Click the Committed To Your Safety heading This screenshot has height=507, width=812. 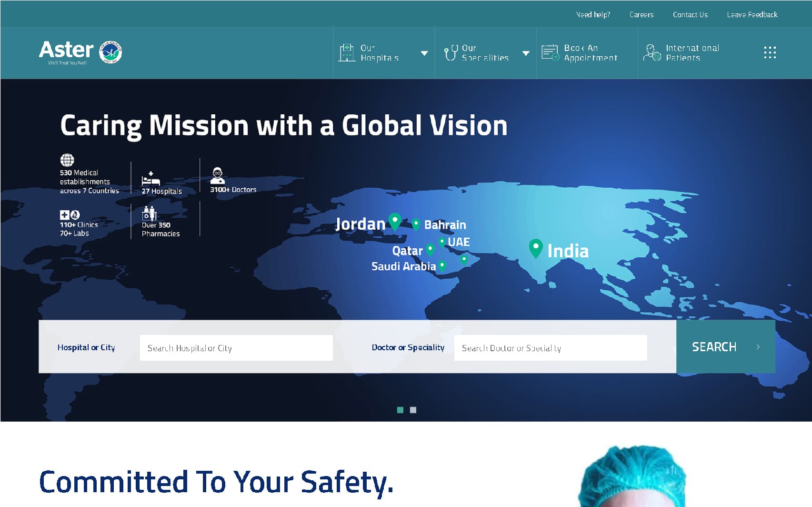point(216,482)
